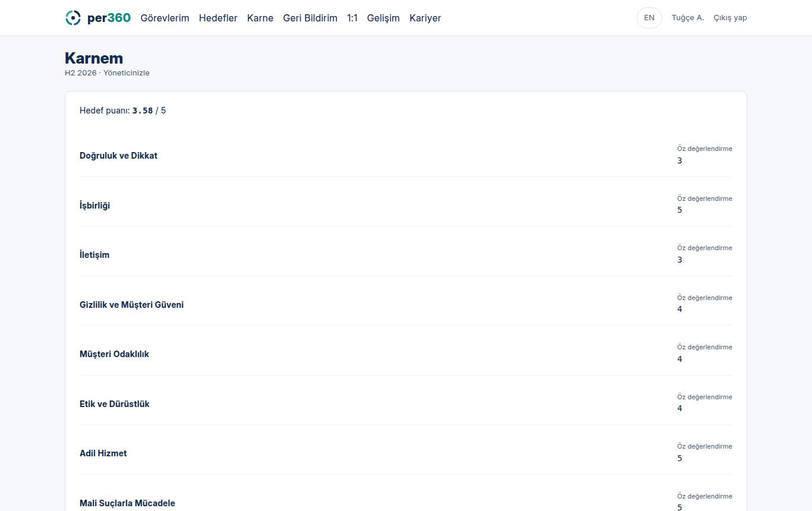Click the Müşteri Odaklılık title
The image size is (812, 511).
point(114,354)
